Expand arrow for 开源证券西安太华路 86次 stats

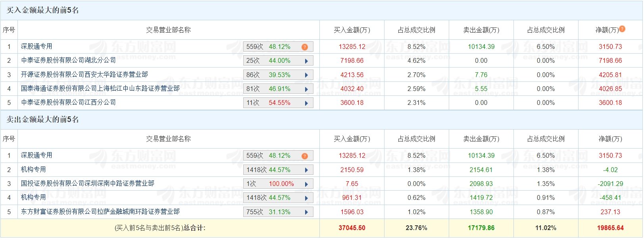click(x=306, y=75)
